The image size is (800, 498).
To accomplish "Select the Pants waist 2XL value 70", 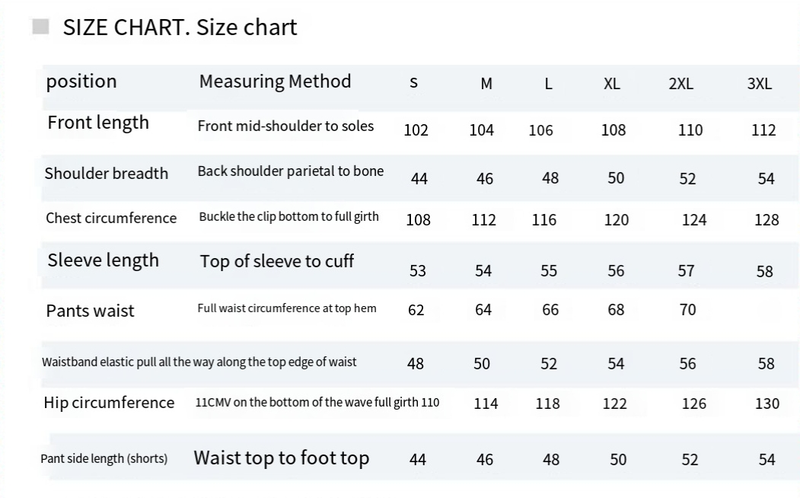I will (x=688, y=310).
